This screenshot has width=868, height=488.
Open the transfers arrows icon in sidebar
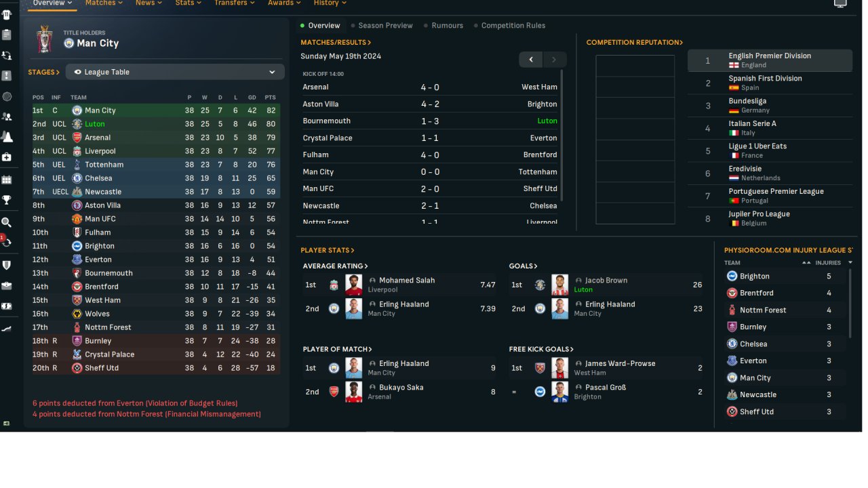[7, 55]
